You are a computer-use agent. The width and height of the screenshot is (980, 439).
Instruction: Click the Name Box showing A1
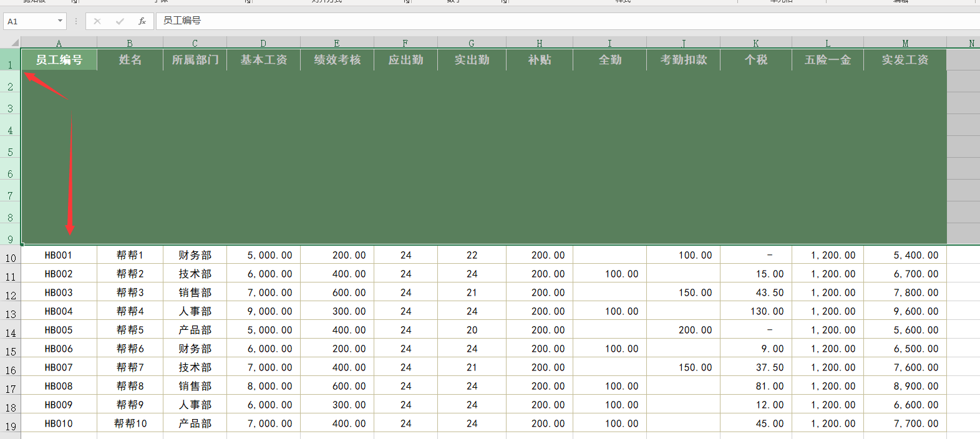[30, 21]
